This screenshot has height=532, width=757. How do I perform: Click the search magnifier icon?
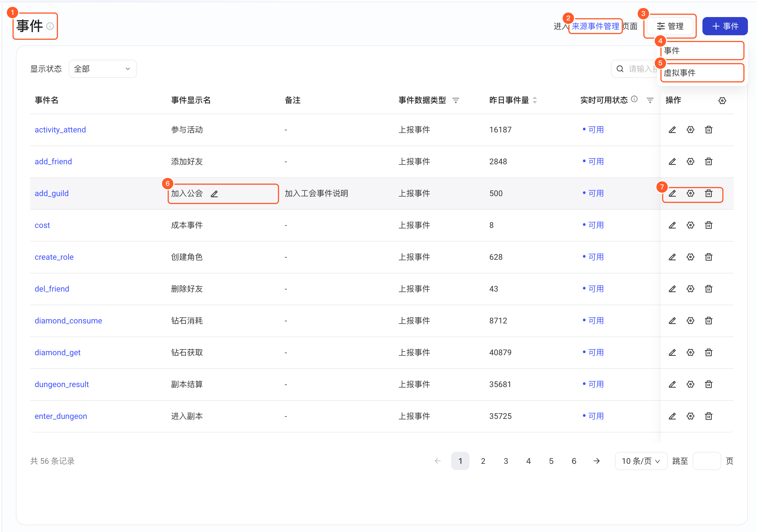[620, 69]
